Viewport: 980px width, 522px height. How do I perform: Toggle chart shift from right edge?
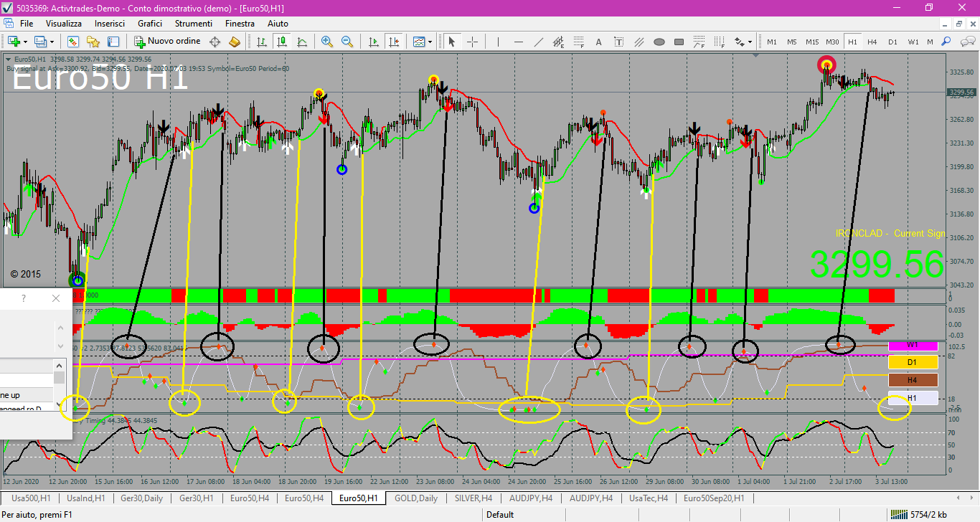393,42
